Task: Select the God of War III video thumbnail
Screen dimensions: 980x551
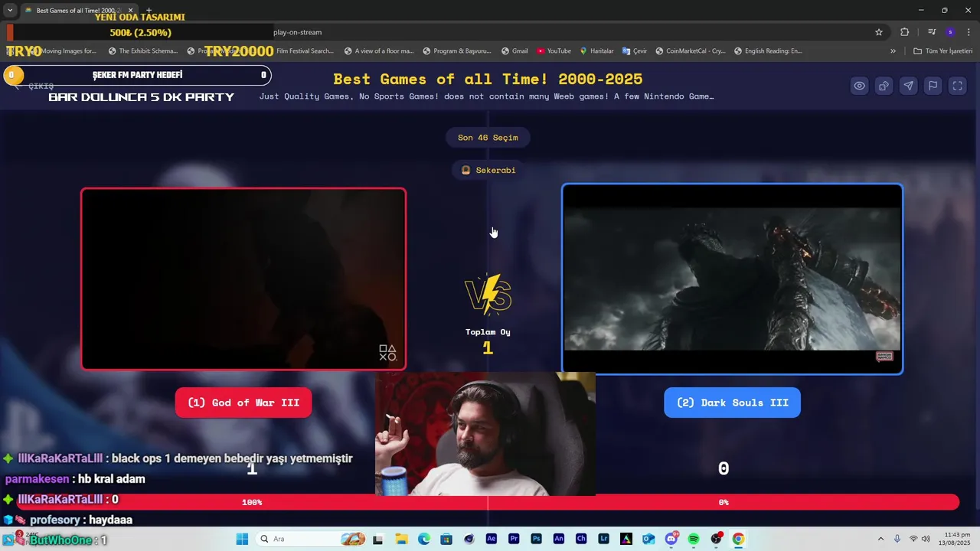Action: coord(243,279)
